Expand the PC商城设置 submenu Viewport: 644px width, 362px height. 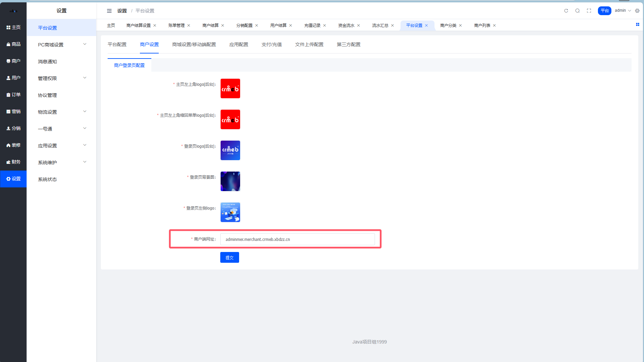click(62, 44)
